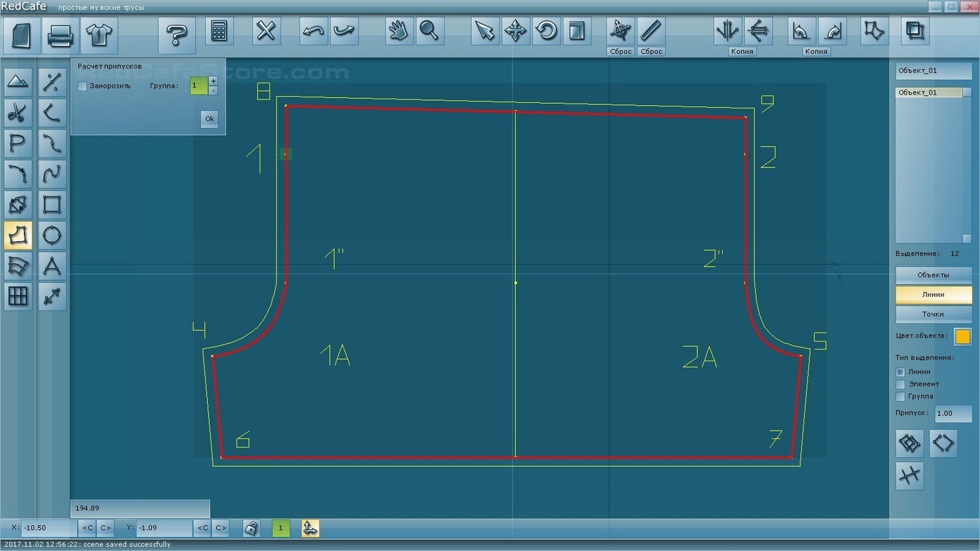Click the <C button next to Y field
This screenshot has width=980, height=551.
coord(202,528)
